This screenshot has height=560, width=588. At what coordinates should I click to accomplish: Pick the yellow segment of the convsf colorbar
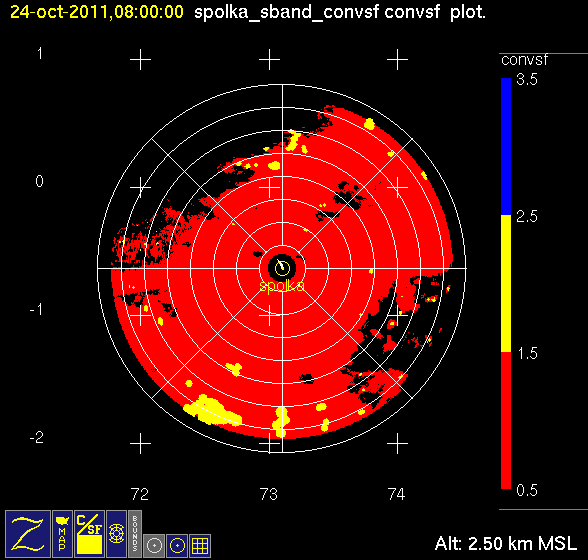(506, 284)
